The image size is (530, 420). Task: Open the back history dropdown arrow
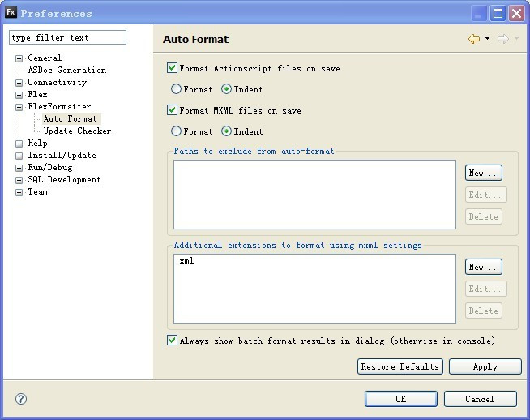(x=487, y=39)
